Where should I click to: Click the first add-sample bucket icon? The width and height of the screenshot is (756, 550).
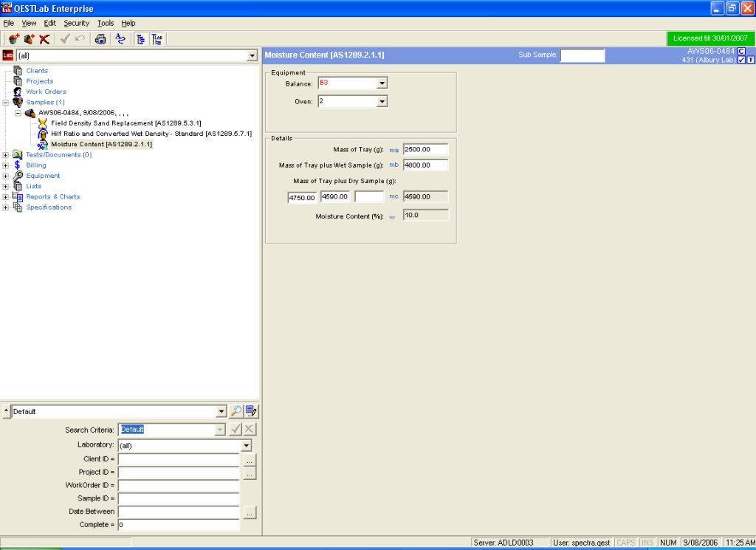[x=13, y=39]
